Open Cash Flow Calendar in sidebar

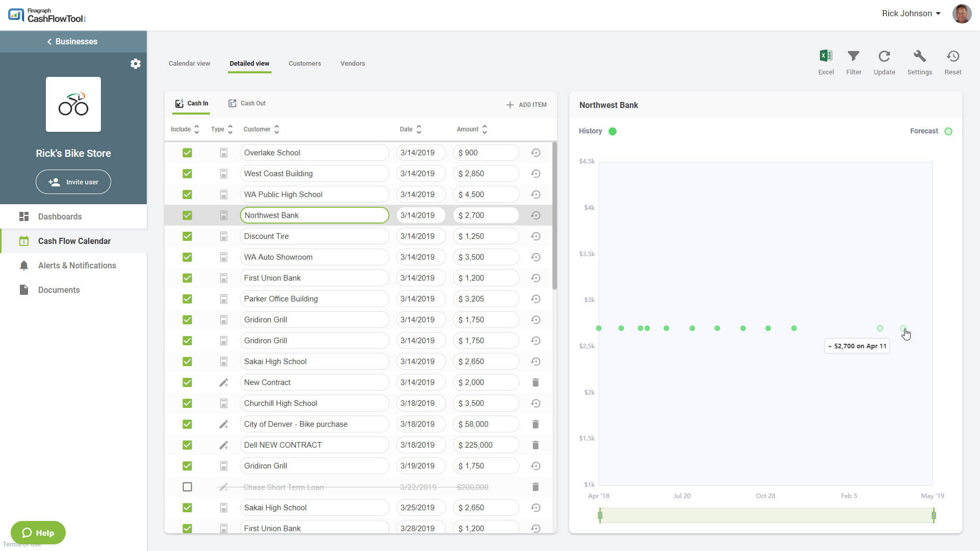click(74, 241)
